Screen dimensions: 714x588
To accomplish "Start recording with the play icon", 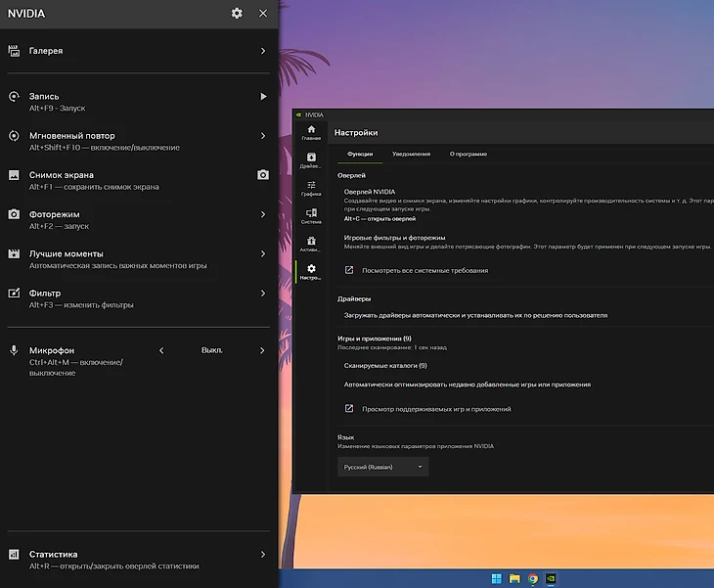I will [263, 97].
